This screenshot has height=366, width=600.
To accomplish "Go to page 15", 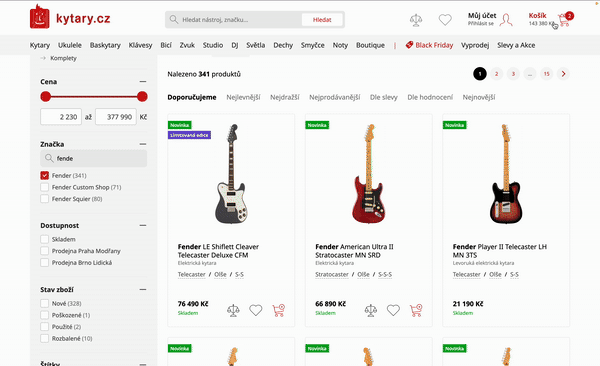I will click(x=546, y=74).
